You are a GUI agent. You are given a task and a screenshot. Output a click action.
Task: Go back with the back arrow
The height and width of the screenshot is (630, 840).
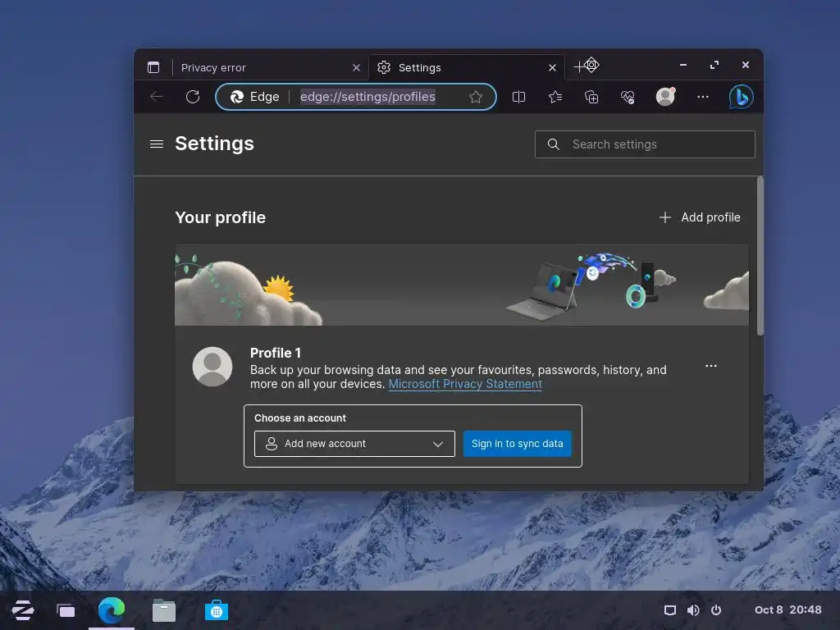[157, 97]
